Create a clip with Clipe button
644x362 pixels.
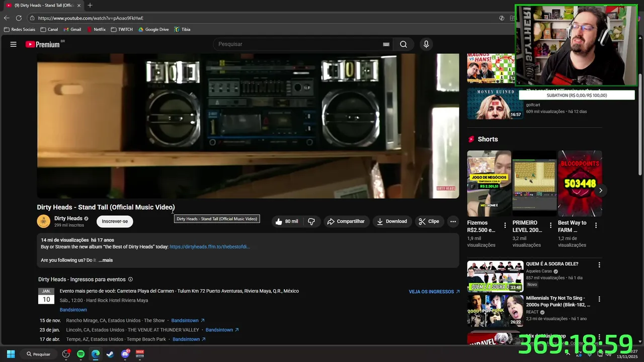click(x=429, y=221)
